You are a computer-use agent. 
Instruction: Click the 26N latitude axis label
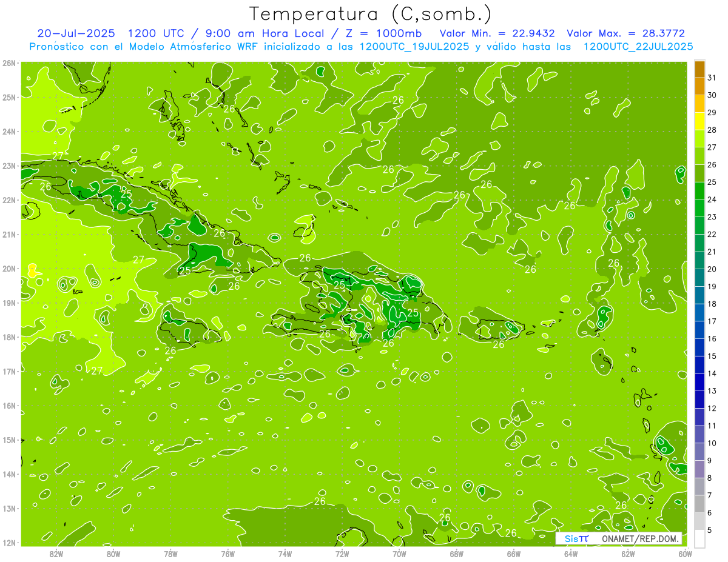(8, 63)
